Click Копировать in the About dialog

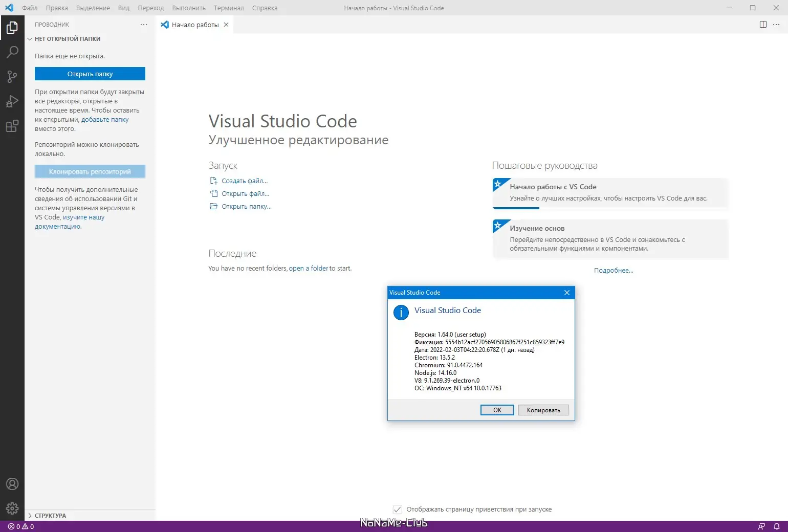pyautogui.click(x=543, y=410)
